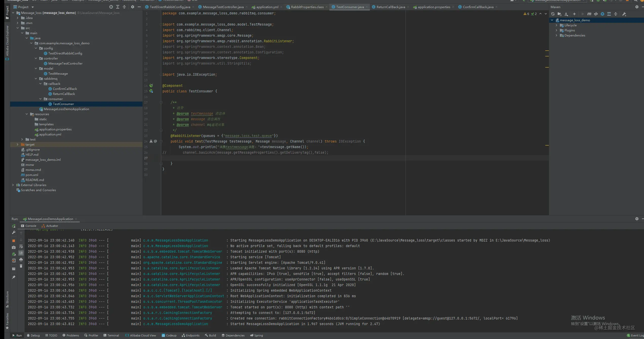Toggle scroll to end in the console
This screenshot has height=339, width=644.
click(21, 253)
